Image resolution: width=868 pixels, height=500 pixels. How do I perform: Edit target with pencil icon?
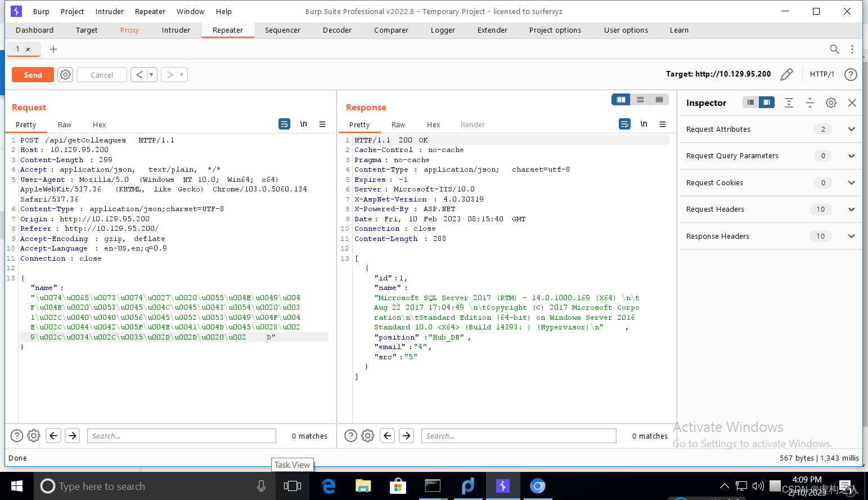point(787,74)
